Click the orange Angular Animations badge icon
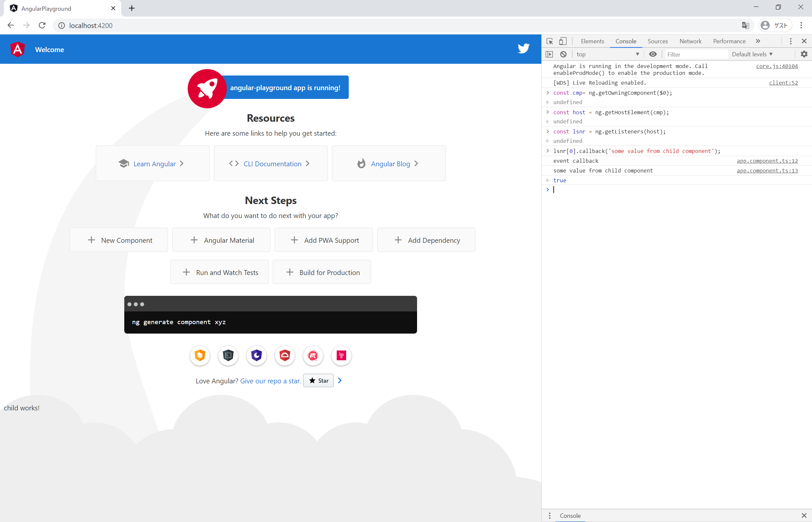 [x=200, y=355]
